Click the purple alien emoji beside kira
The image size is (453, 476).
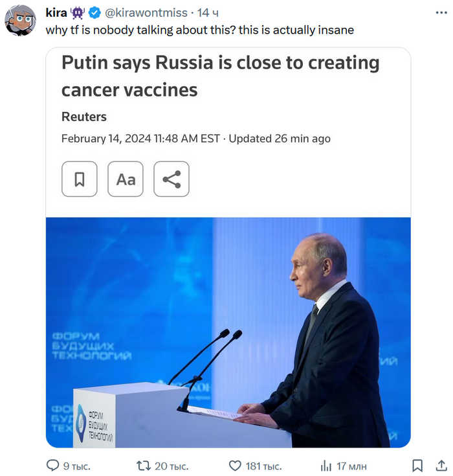tap(79, 12)
